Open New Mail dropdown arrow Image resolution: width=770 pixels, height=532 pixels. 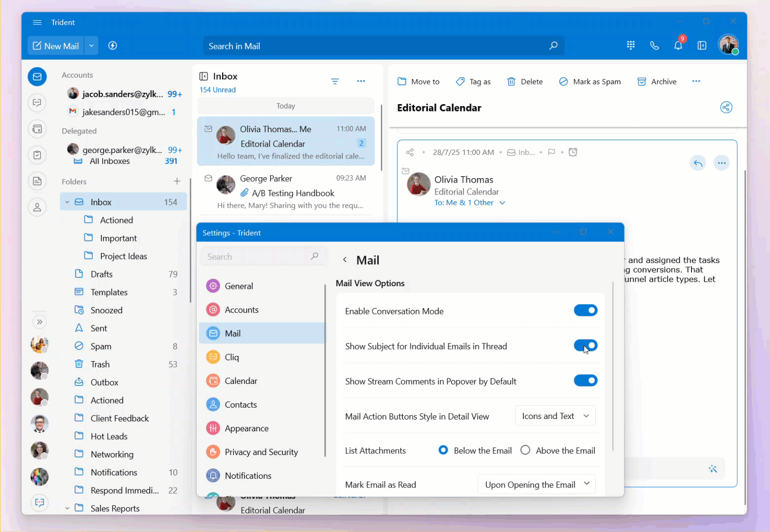[x=91, y=46]
